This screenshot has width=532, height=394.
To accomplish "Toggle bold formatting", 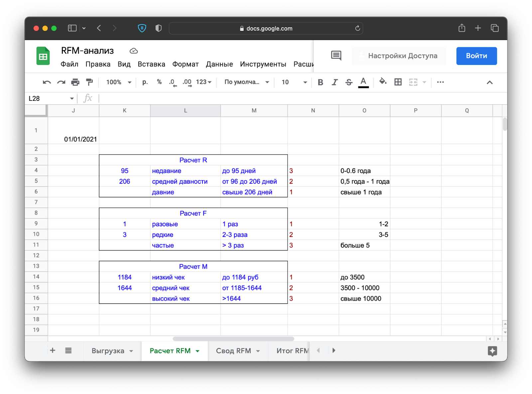I will click(x=320, y=82).
